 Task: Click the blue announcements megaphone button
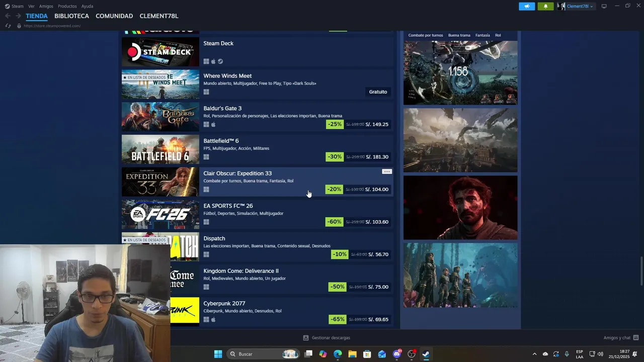click(527, 6)
